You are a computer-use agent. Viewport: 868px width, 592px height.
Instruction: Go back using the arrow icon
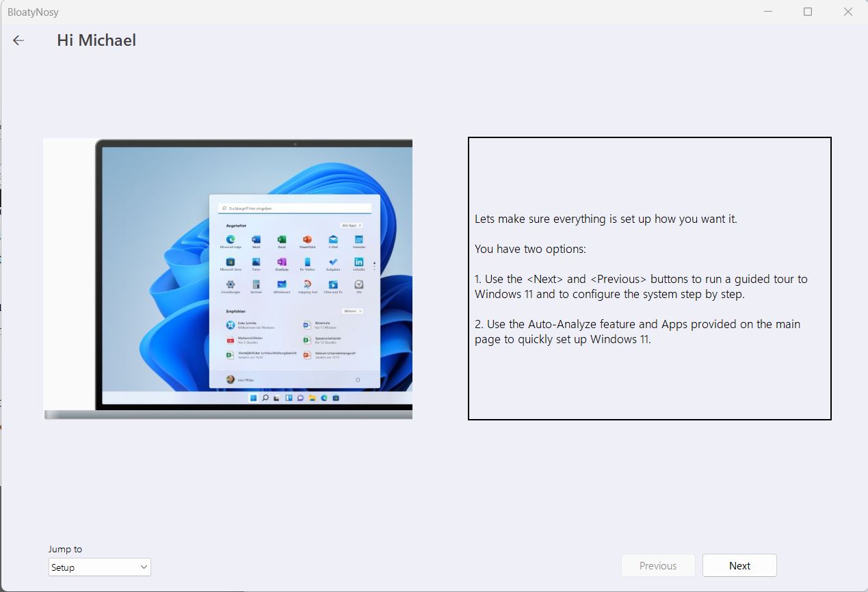point(18,40)
